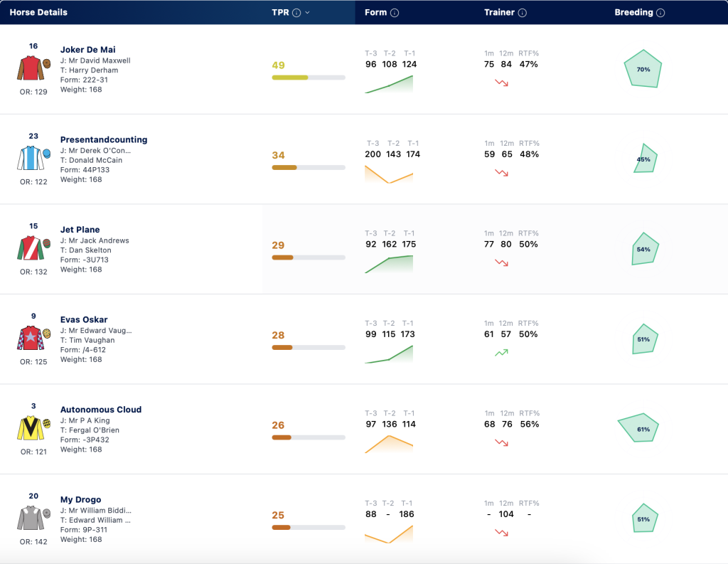Open the Breeding info icon

pyautogui.click(x=660, y=13)
